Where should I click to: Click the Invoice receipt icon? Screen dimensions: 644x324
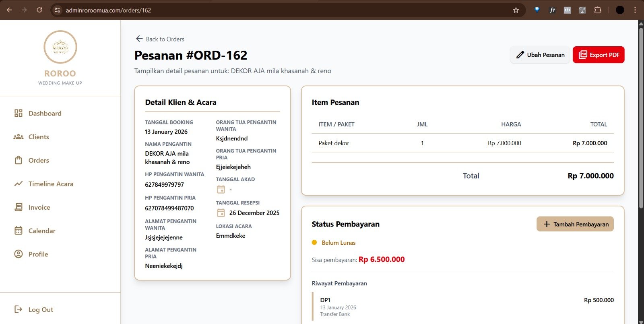click(19, 207)
